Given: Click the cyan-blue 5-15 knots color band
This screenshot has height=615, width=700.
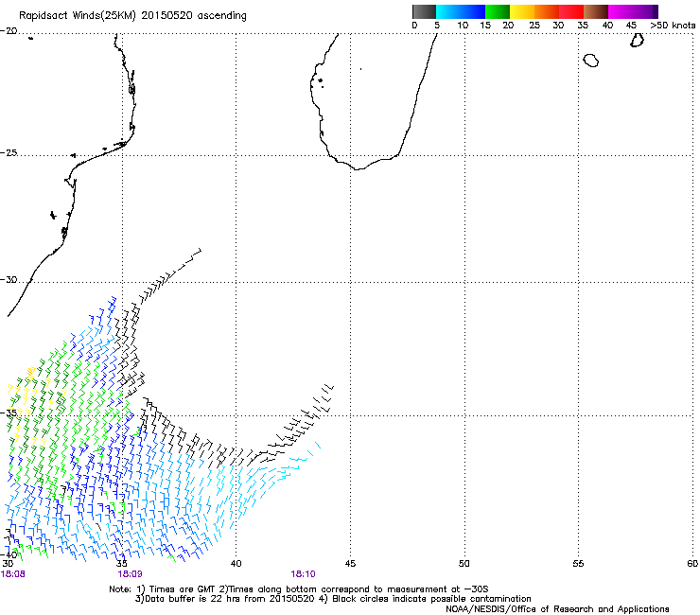Looking at the screenshot, I should [461, 11].
